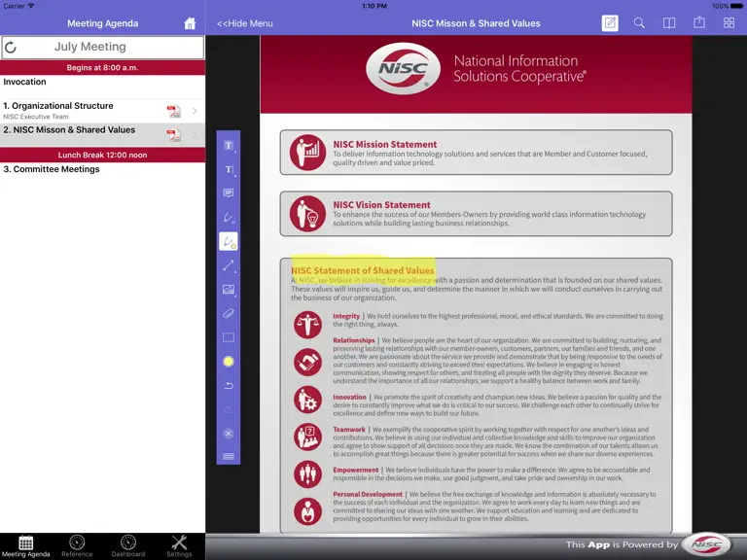Grab the annotation toolbar drag handle
Screen dimensions: 747x560
tap(229, 456)
